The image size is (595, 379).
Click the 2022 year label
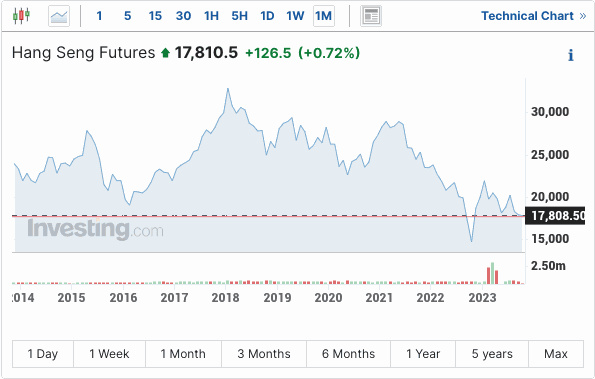430,297
